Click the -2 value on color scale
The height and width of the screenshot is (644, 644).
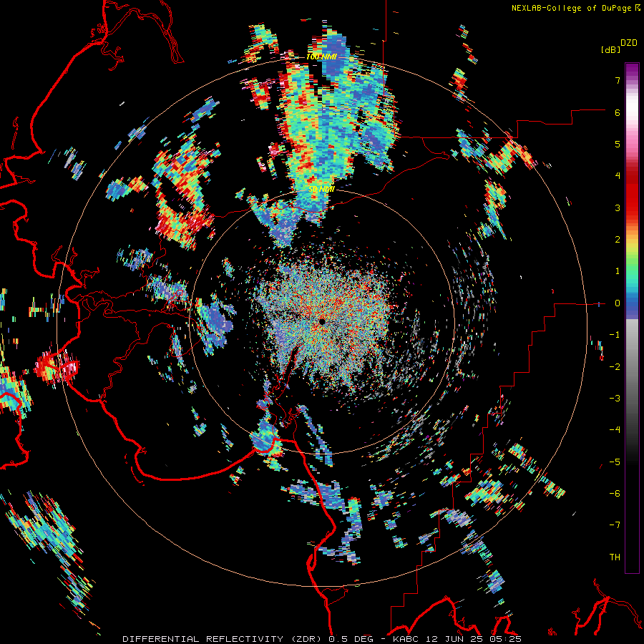pos(615,366)
